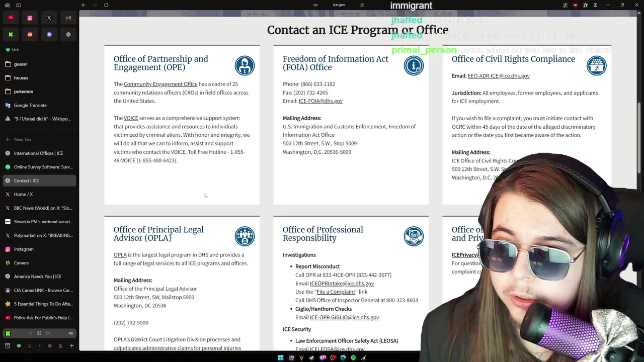
Task: Open the pinned Reddit shortcut
Action: (30, 34)
